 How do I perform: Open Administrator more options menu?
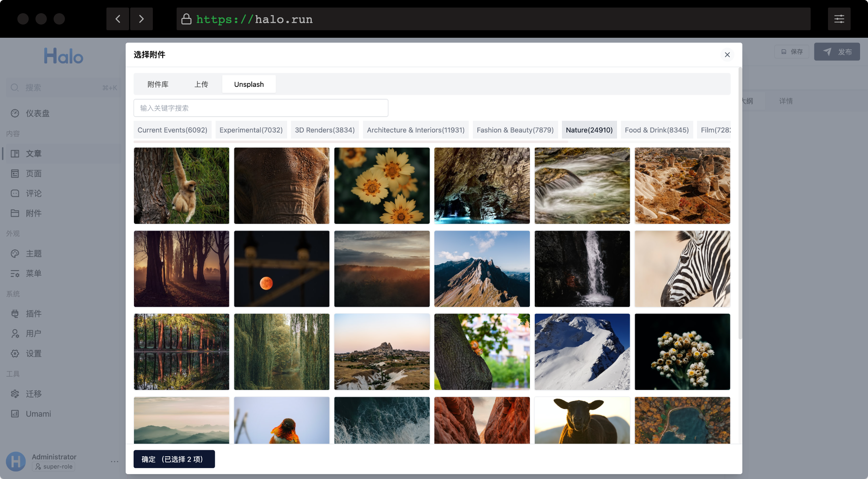[115, 461]
